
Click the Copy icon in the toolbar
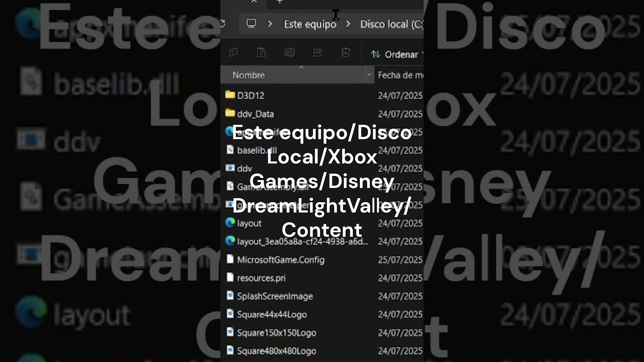pos(233,52)
